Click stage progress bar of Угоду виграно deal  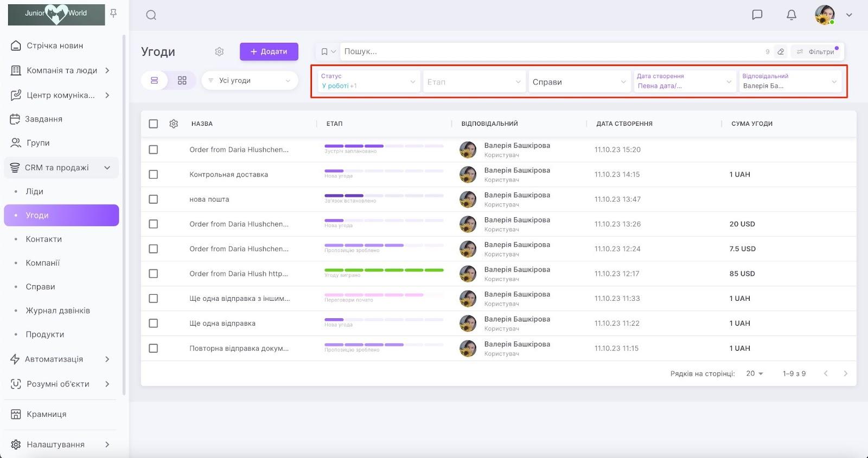384,270
